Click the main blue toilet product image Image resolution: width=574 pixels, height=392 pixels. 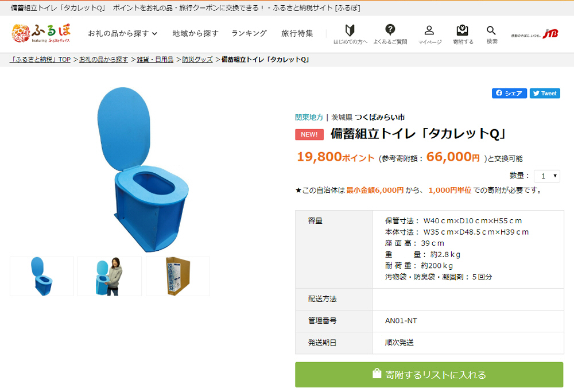(143, 169)
